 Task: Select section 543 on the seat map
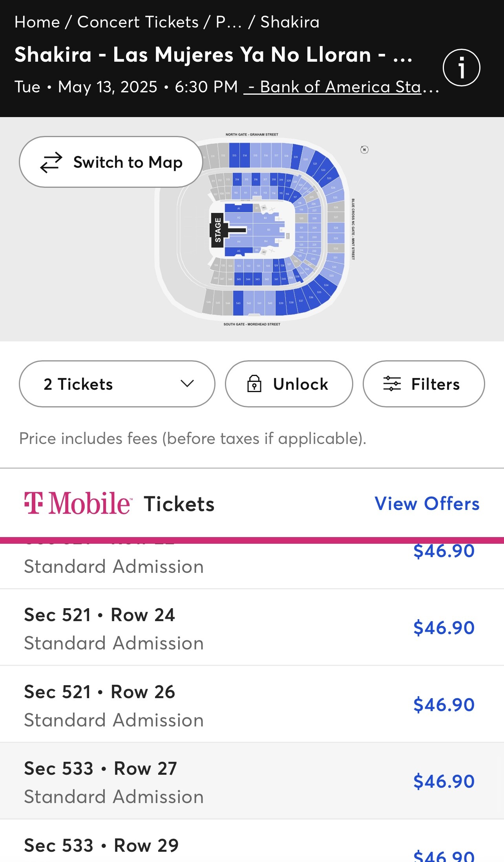tap(238, 303)
